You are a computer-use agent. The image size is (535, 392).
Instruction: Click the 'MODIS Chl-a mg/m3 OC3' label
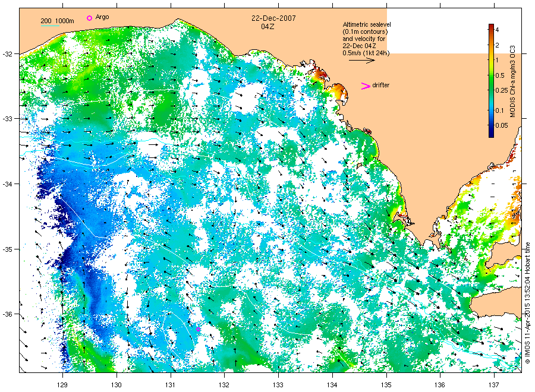tap(512, 81)
